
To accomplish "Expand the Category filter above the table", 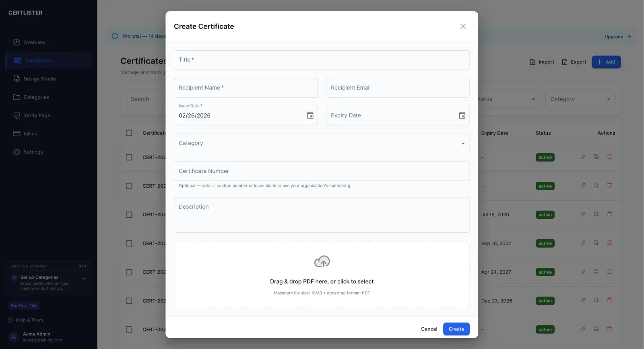I will pos(580,99).
